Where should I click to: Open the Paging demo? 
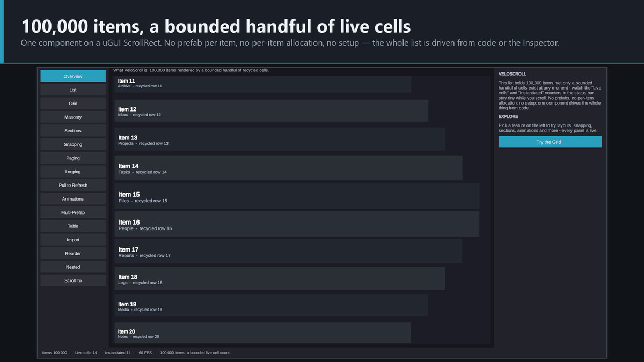73,158
